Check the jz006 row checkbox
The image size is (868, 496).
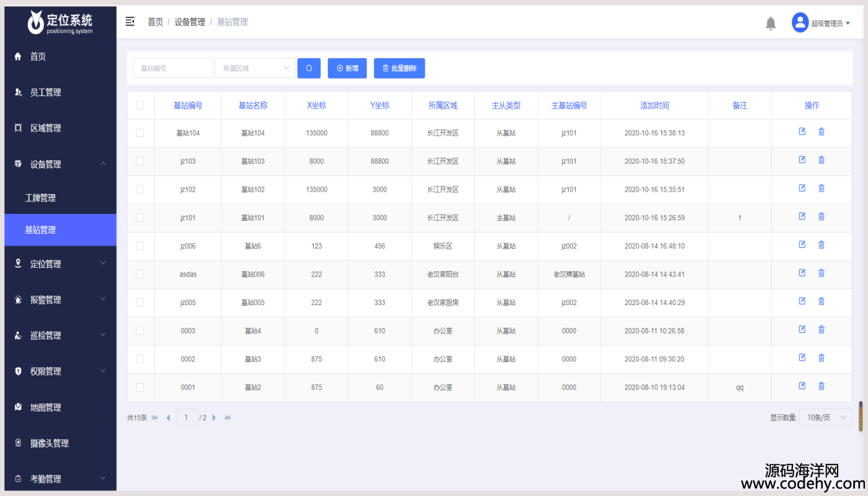pos(140,246)
